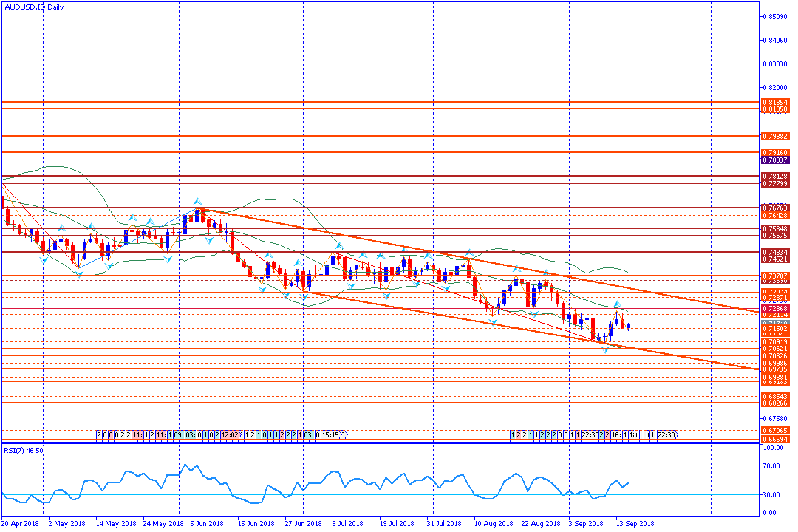Click the 5 Jun 2018 date label
The image size is (798, 532).
pyautogui.click(x=207, y=523)
